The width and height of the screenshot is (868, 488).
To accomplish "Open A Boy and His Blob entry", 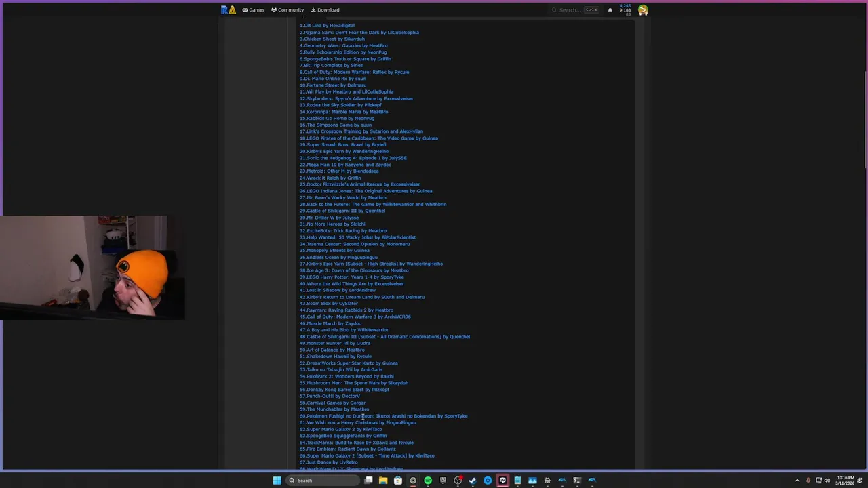I will pos(344,330).
